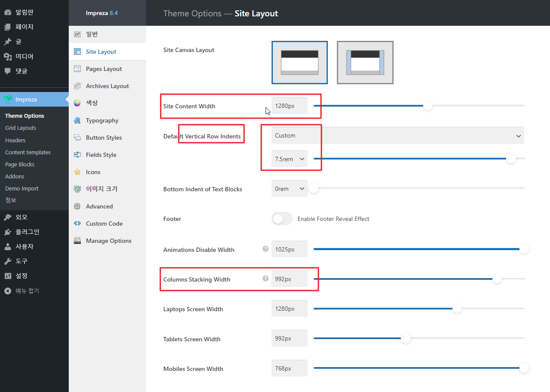Image resolution: width=550 pixels, height=392 pixels.
Task: Click the 글 posts pin icon
Action: [x=8, y=42]
